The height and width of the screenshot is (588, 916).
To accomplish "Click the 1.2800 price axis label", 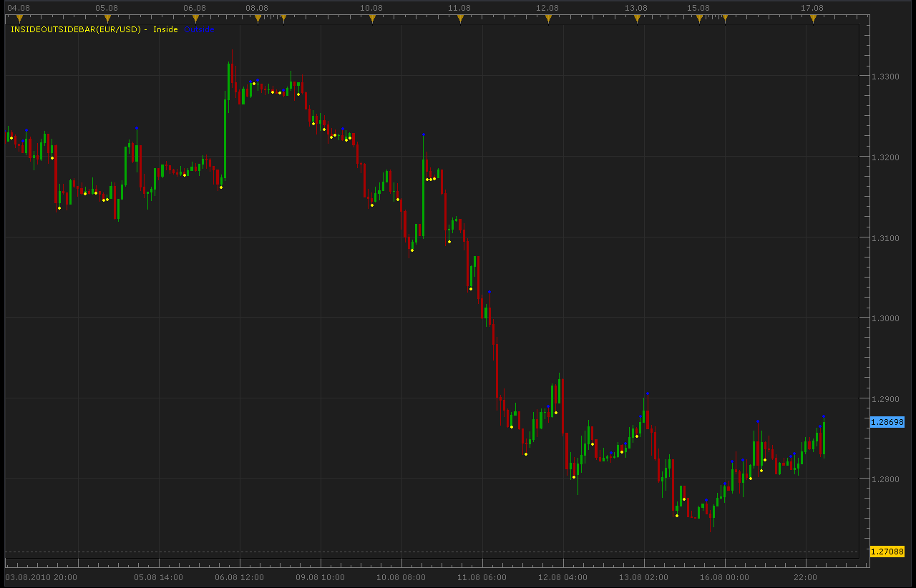I will click(x=885, y=479).
